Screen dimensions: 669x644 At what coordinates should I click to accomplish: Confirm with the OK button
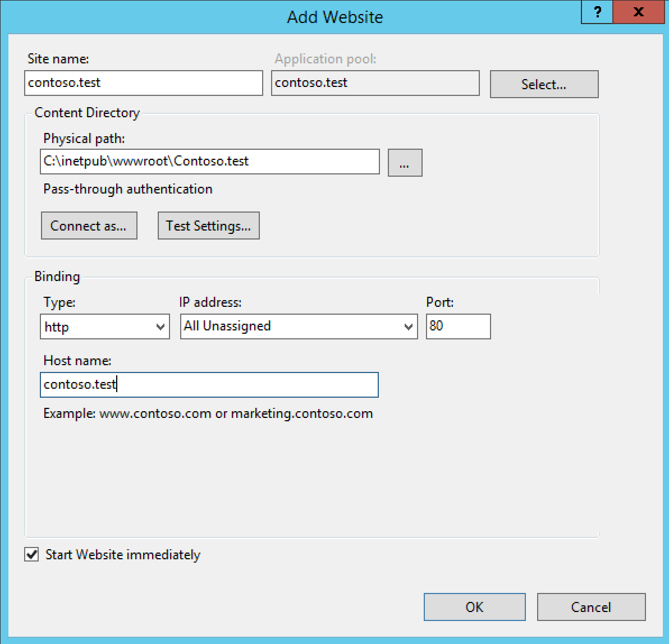coord(474,607)
